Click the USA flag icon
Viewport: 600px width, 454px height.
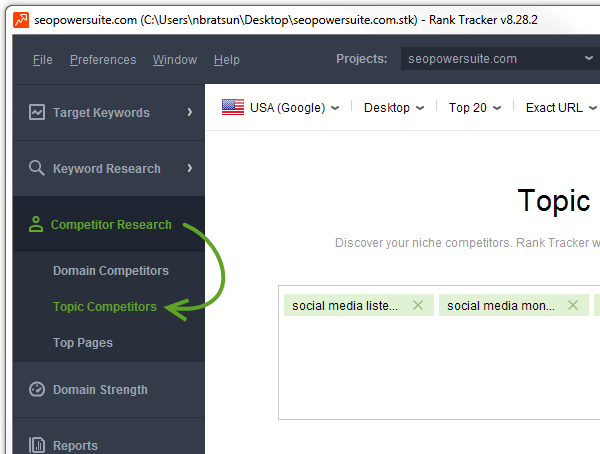click(x=233, y=107)
